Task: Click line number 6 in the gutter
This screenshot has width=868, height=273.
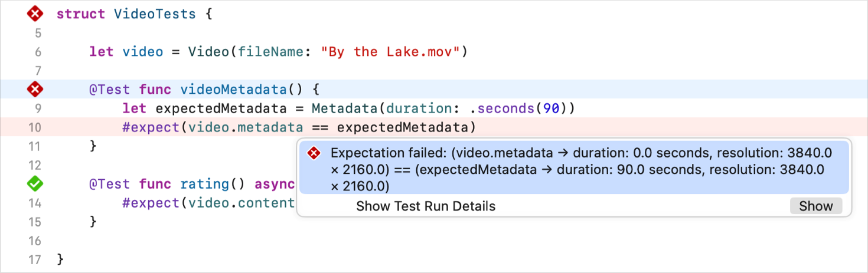Action: [38, 52]
